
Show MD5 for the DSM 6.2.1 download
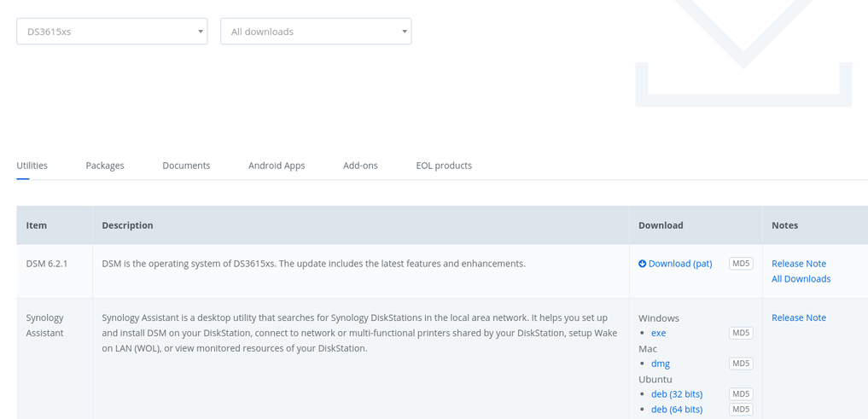point(741,264)
